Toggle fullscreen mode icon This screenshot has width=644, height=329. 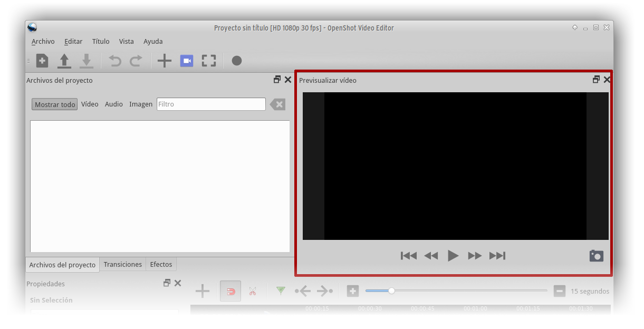pyautogui.click(x=209, y=61)
